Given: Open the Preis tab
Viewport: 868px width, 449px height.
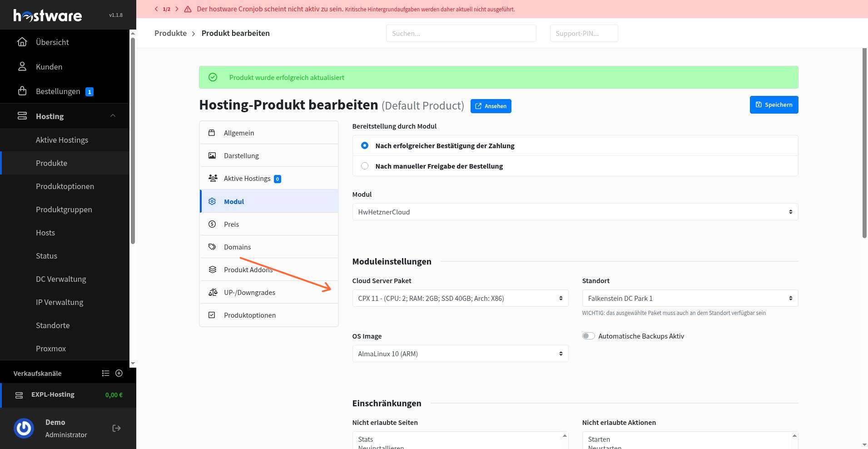Looking at the screenshot, I should pyautogui.click(x=269, y=224).
